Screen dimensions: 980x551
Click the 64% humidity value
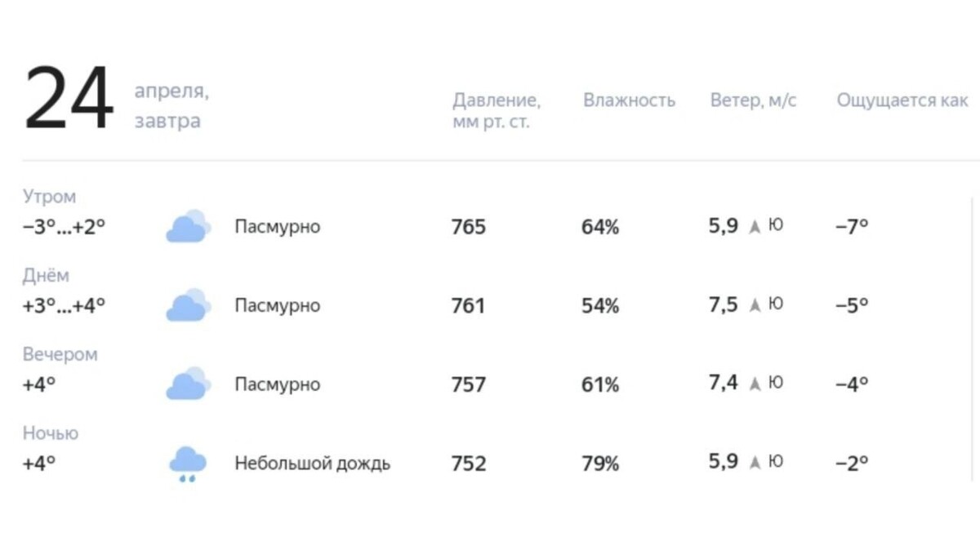pos(599,226)
